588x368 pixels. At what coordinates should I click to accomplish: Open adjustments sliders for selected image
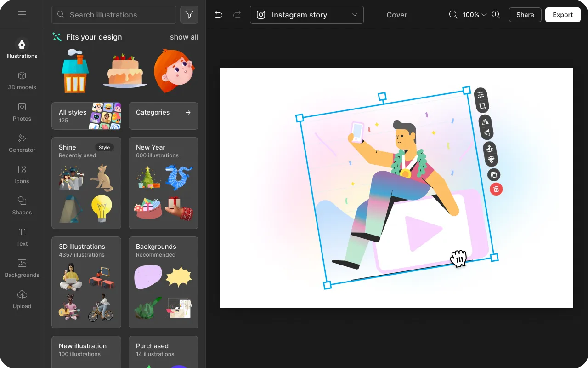[x=481, y=95]
